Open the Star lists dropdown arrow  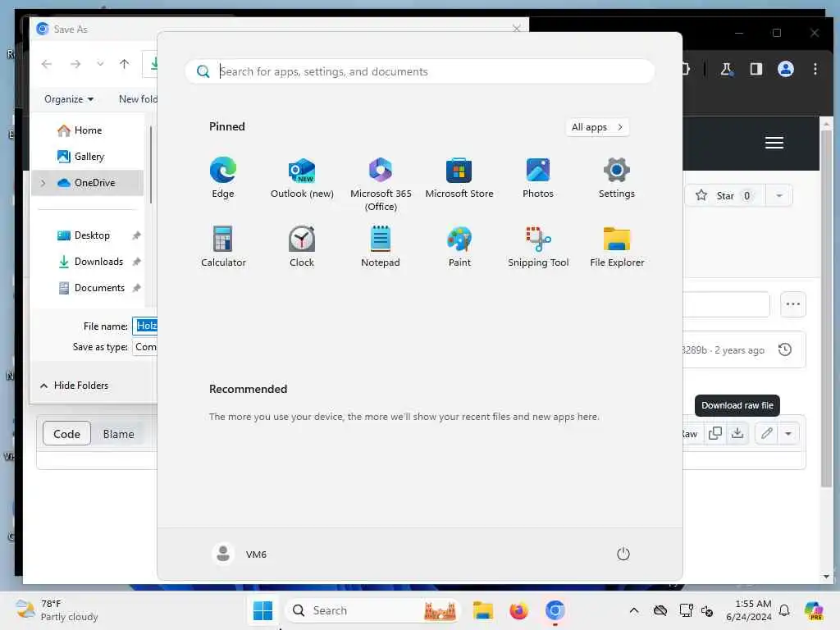pos(779,195)
